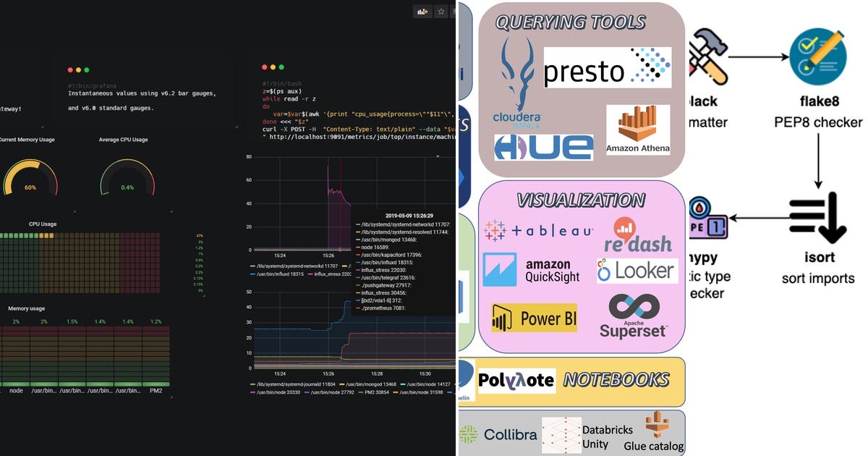The width and height of the screenshot is (868, 456).
Task: Click the Glue catalog logo
Action: click(655, 431)
